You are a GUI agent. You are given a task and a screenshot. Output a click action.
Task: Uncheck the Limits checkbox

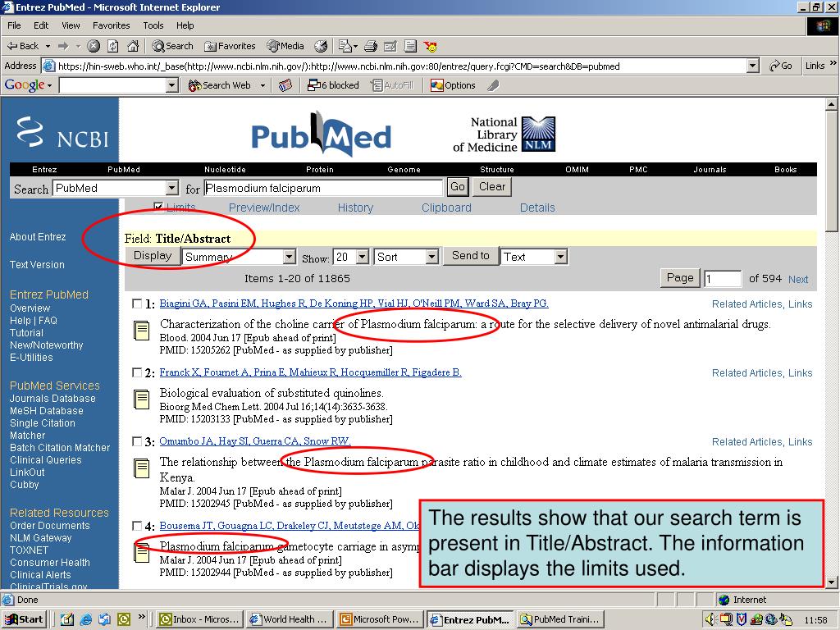158,207
